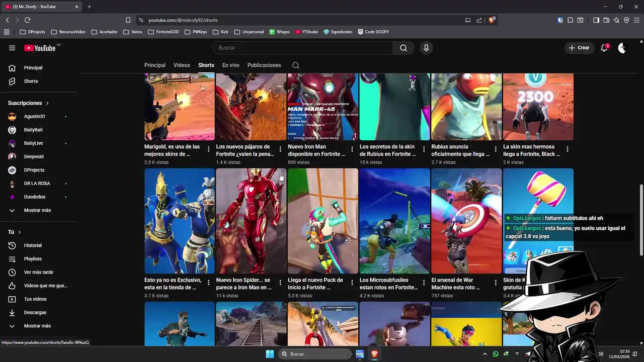This screenshot has height=362, width=644.
Task: Open options for 'El arsenal de War Machine' short
Action: 496,283
